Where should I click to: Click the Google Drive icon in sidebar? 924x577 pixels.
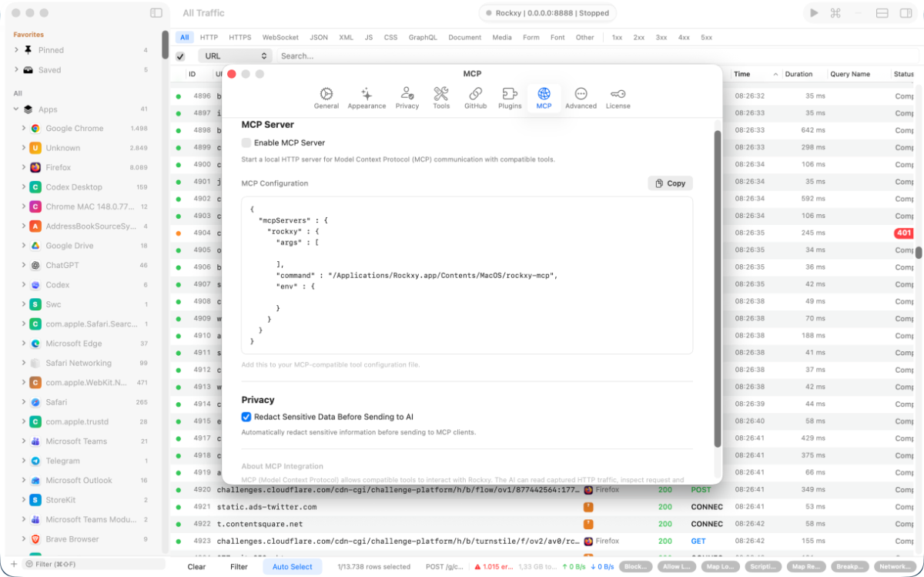click(35, 246)
